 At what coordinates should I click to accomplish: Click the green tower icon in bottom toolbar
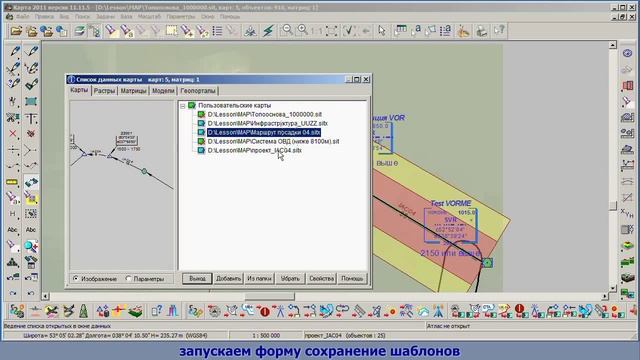click(x=84, y=311)
